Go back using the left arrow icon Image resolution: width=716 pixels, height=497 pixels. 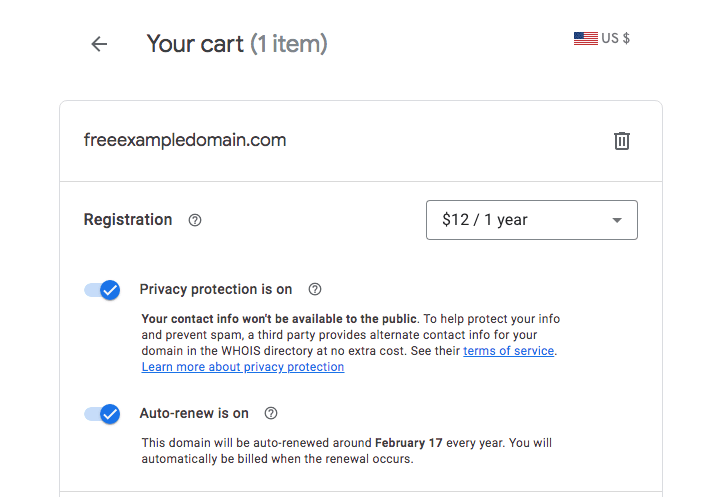point(99,44)
